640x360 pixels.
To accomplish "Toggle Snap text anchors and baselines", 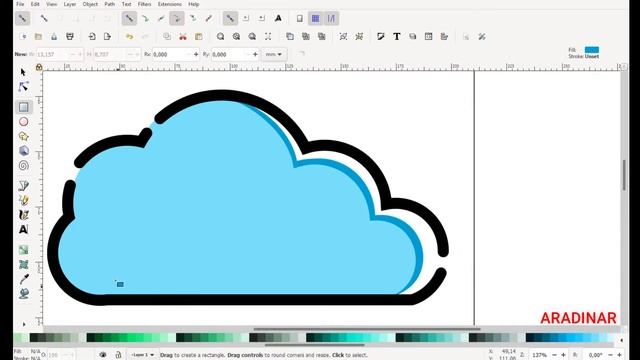I will [x=278, y=18].
